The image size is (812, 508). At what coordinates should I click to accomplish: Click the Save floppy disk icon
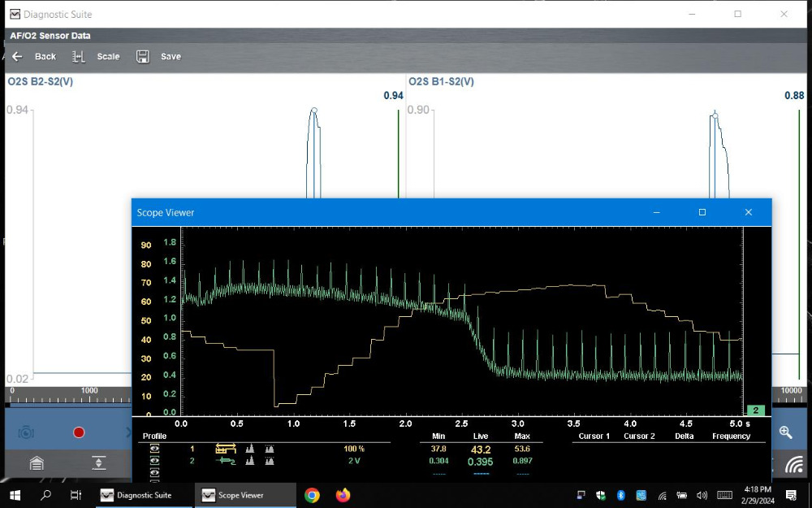point(143,57)
